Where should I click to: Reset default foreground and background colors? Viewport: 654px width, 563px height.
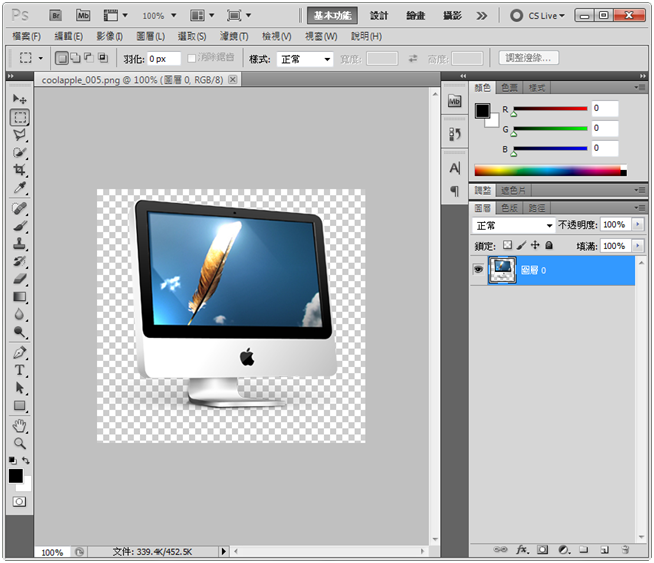point(13,460)
